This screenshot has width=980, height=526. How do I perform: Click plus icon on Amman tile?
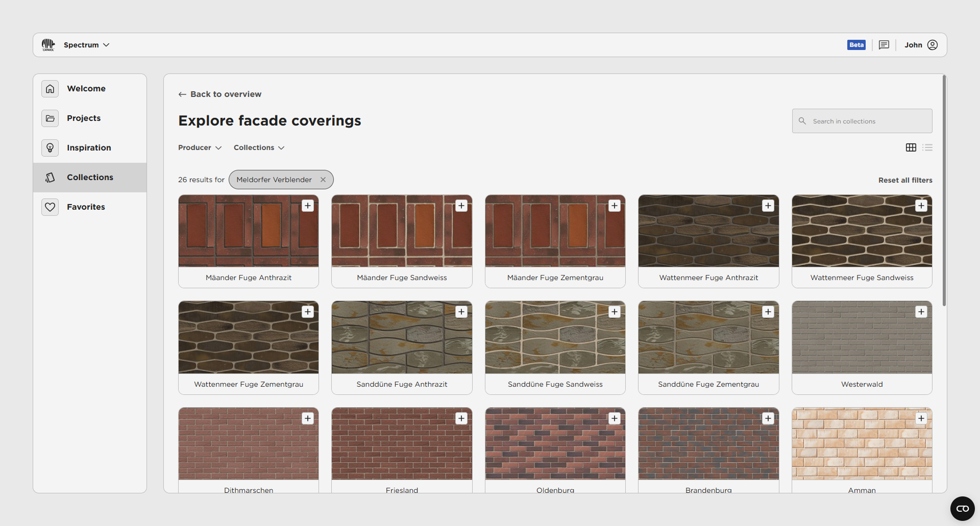click(x=921, y=418)
